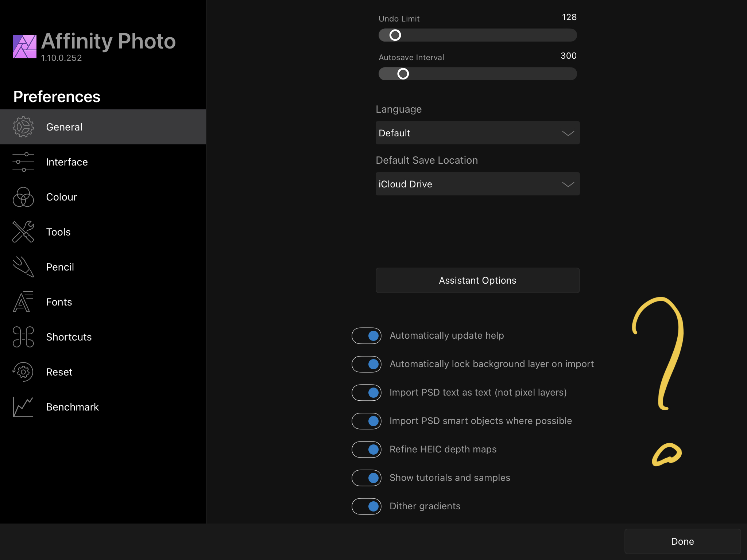Viewport: 747px width, 560px height.
Task: Turn off Refine HEIC depth maps
Action: [367, 450]
